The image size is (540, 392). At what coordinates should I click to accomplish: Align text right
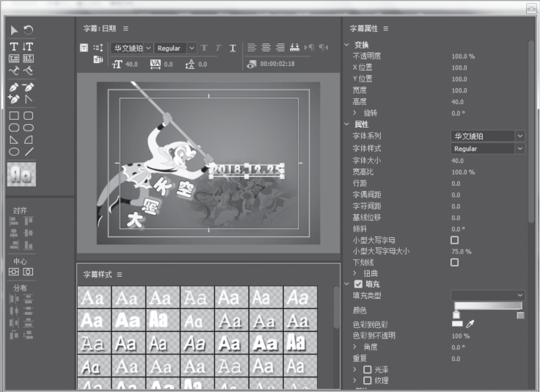point(280,48)
